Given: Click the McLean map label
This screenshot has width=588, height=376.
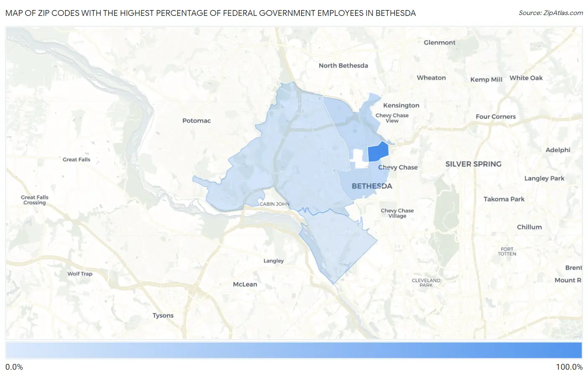Looking at the screenshot, I should point(245,284).
